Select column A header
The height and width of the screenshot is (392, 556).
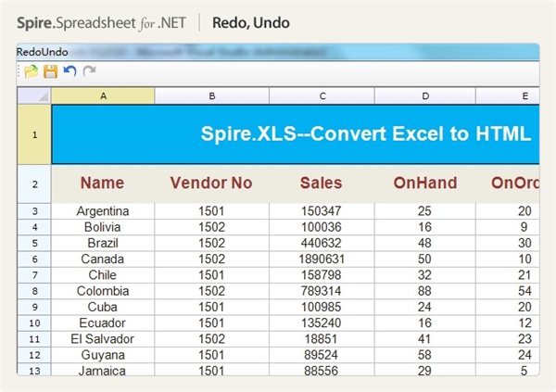click(103, 95)
